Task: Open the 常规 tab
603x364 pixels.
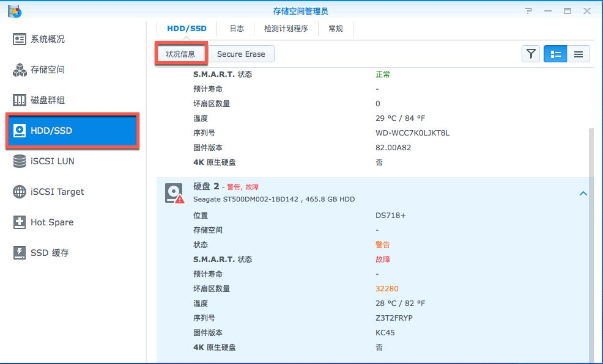Action: (336, 29)
